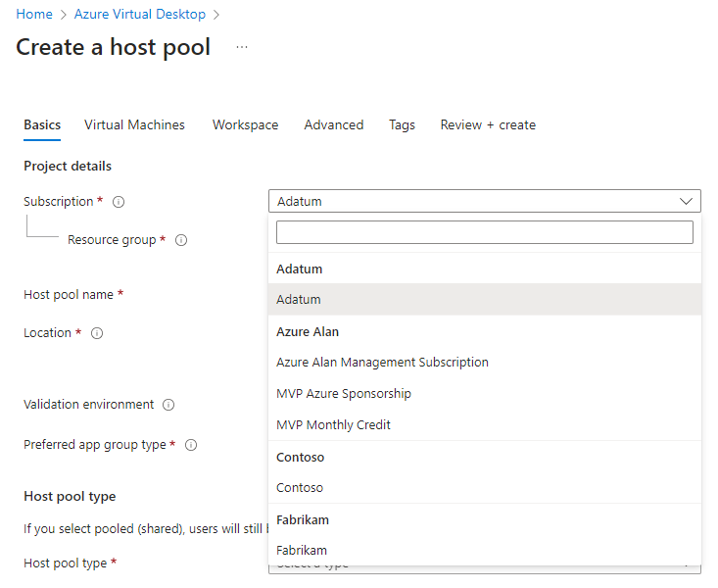Image resolution: width=718 pixels, height=588 pixels.
Task: Click the Validation environment info icon
Action: [168, 405]
